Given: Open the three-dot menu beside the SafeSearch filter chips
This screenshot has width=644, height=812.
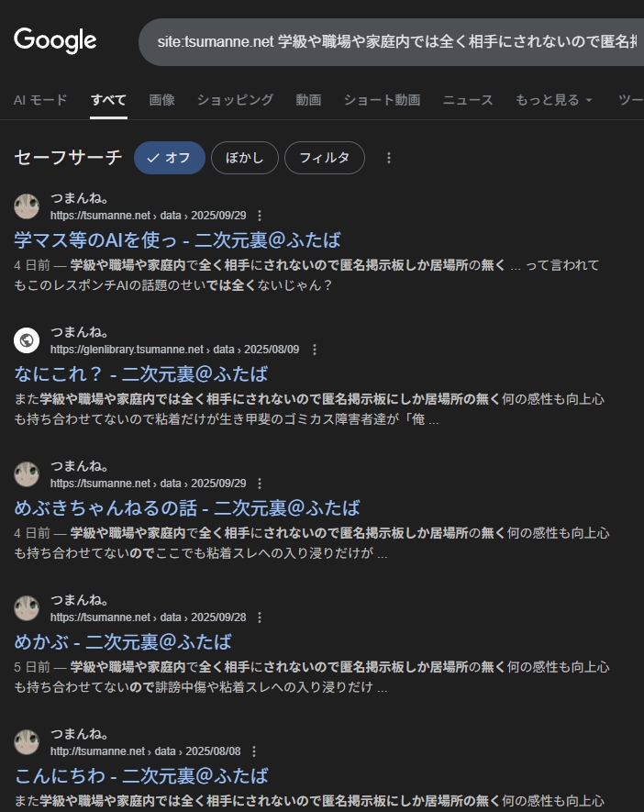Looking at the screenshot, I should tap(389, 158).
